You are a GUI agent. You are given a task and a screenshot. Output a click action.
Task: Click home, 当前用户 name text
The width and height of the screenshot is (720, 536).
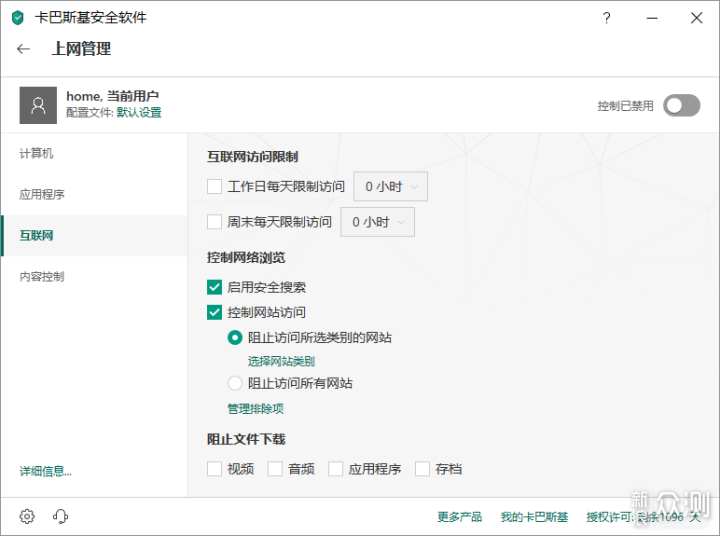tap(112, 96)
